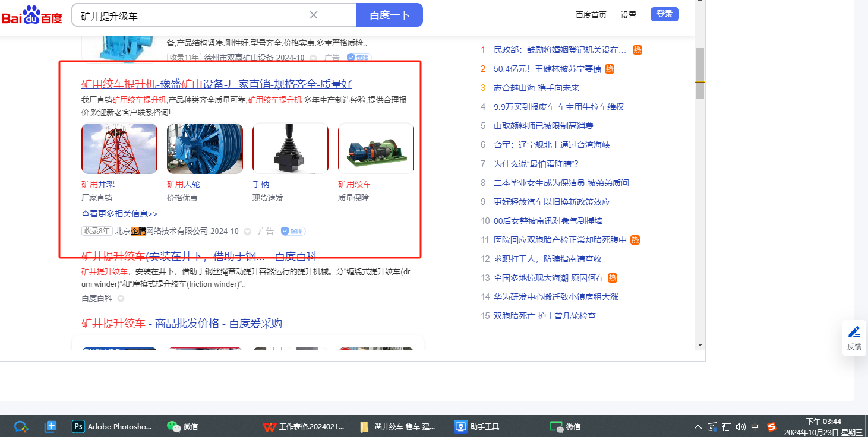Click the network icon in the system tray
Image resolution: width=868 pixels, height=437 pixels.
click(x=727, y=426)
